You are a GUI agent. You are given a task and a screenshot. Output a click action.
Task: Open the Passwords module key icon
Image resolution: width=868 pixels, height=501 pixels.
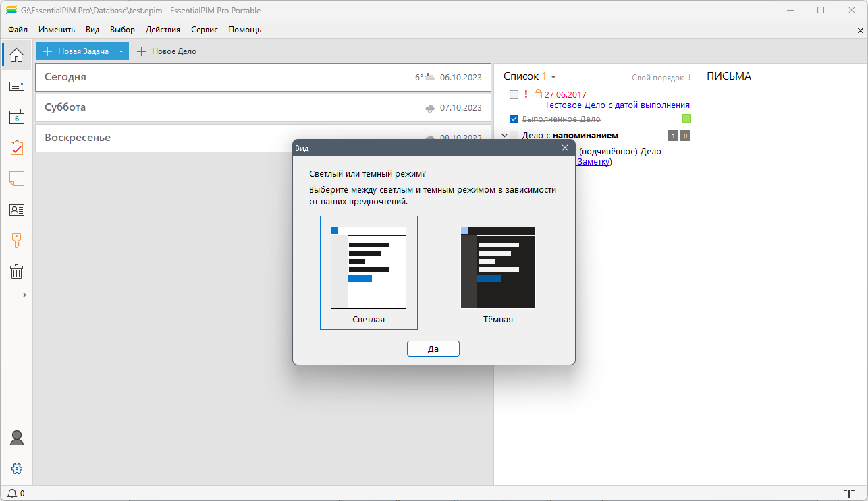(x=16, y=241)
